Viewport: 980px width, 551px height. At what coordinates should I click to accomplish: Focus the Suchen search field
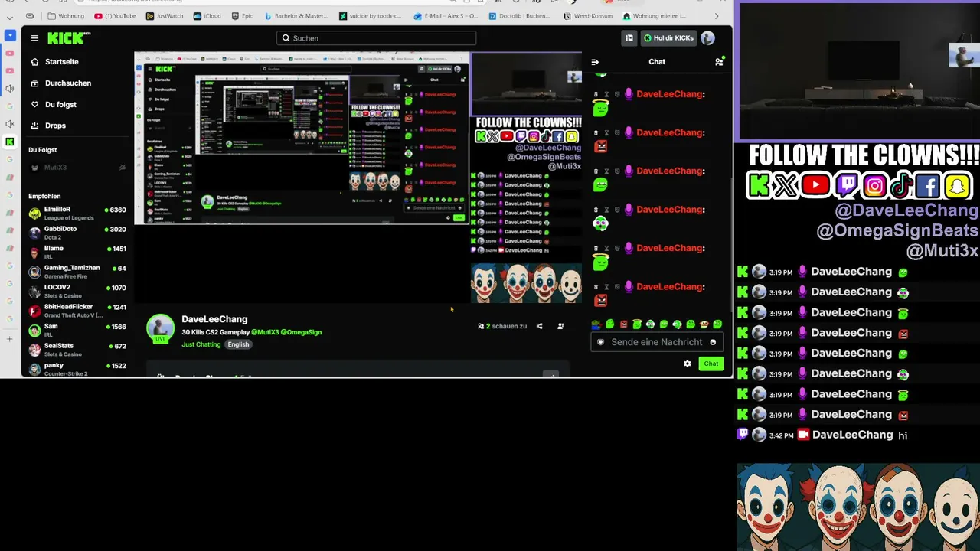click(376, 38)
